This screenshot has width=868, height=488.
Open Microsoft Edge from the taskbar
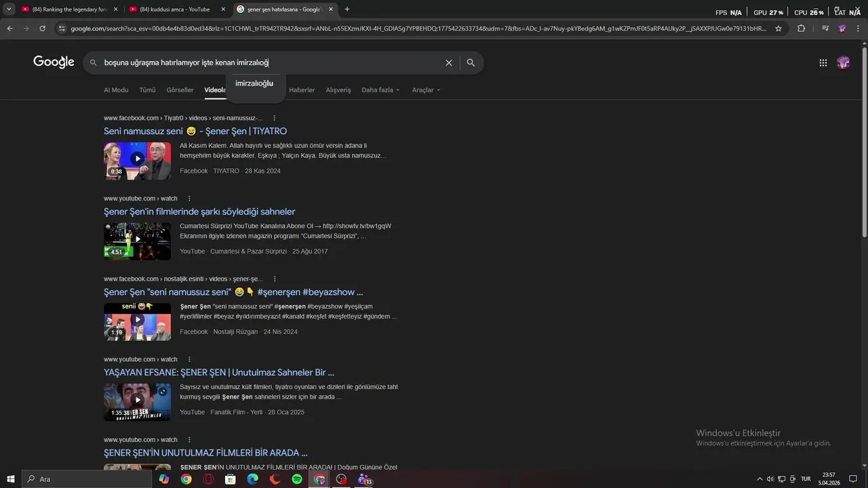(x=252, y=479)
